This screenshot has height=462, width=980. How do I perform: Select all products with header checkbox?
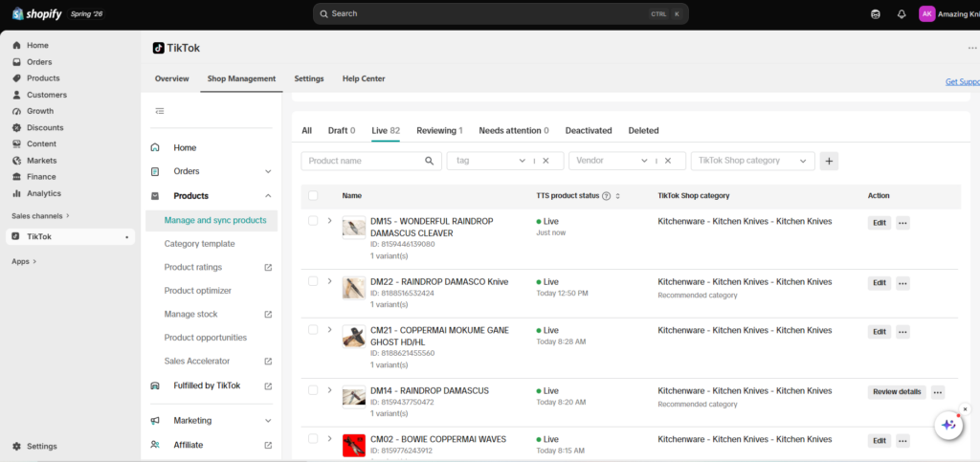click(x=313, y=195)
